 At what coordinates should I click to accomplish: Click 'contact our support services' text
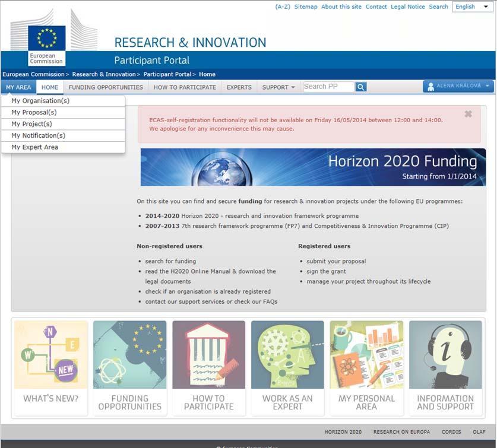(185, 301)
